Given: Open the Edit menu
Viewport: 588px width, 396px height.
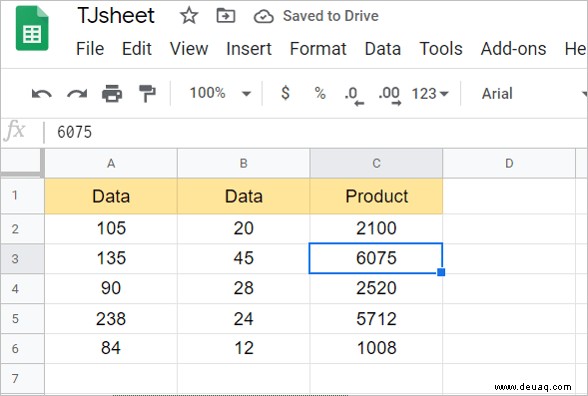Looking at the screenshot, I should click(x=136, y=49).
